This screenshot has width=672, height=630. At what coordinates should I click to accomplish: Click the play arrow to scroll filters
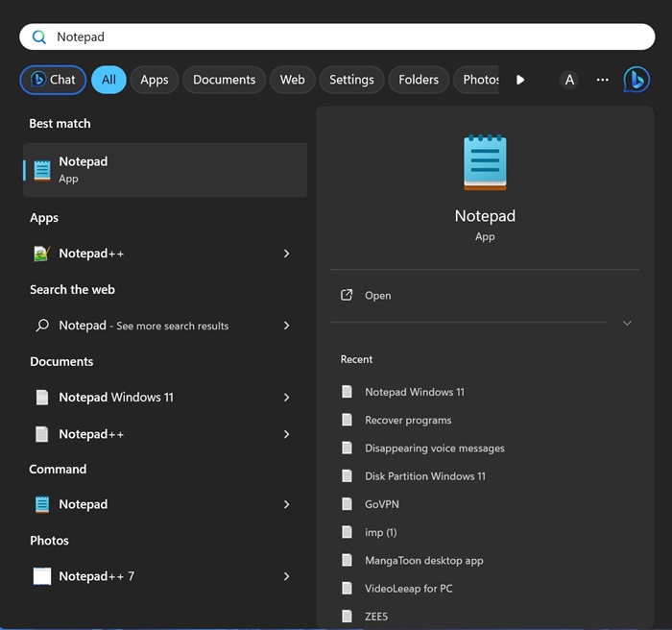tap(520, 80)
